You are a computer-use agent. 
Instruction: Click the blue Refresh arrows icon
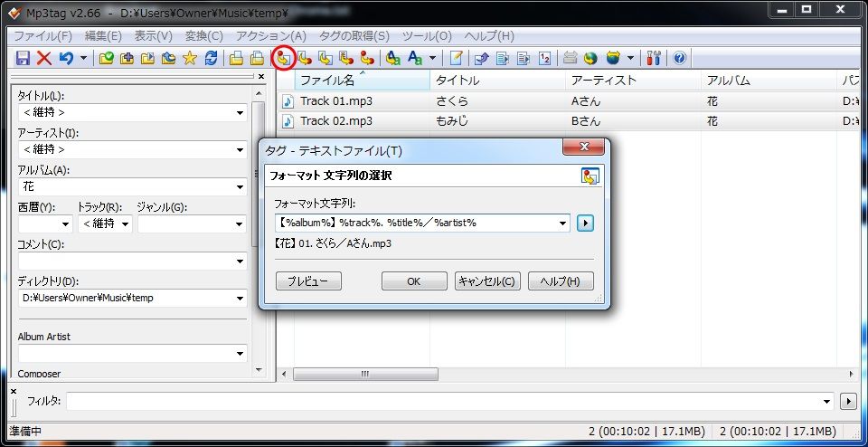tap(211, 58)
